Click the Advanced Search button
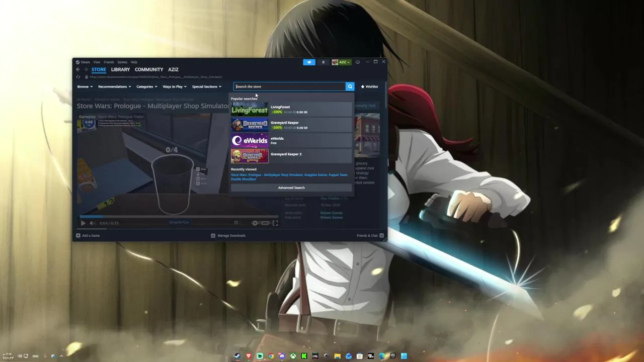 (291, 188)
